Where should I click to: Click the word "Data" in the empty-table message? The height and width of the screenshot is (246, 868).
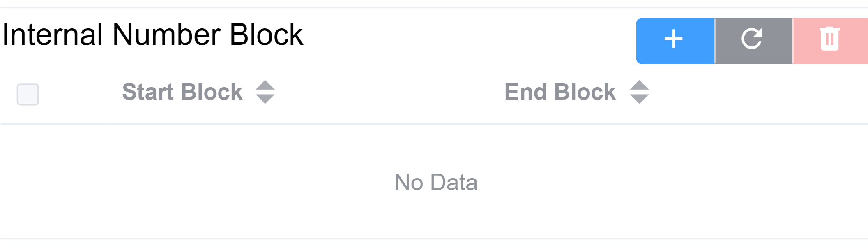pyautogui.click(x=454, y=182)
